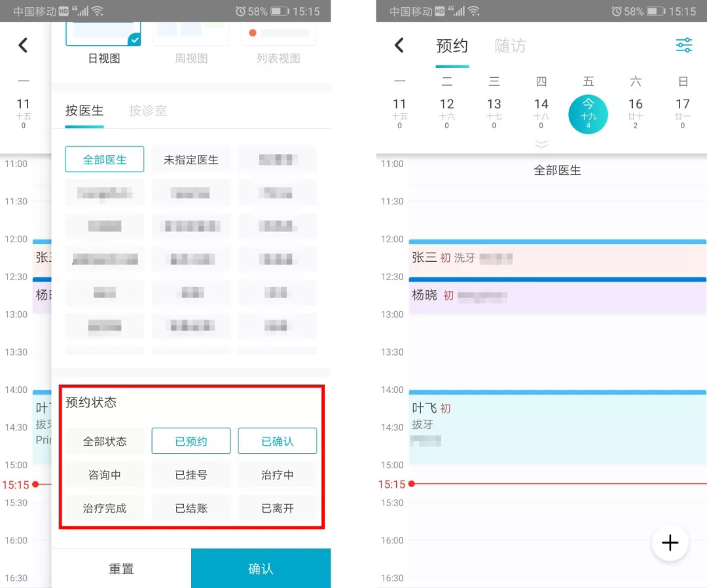Toggle the 治疗中 status chip
The height and width of the screenshot is (588, 707).
pyautogui.click(x=278, y=475)
